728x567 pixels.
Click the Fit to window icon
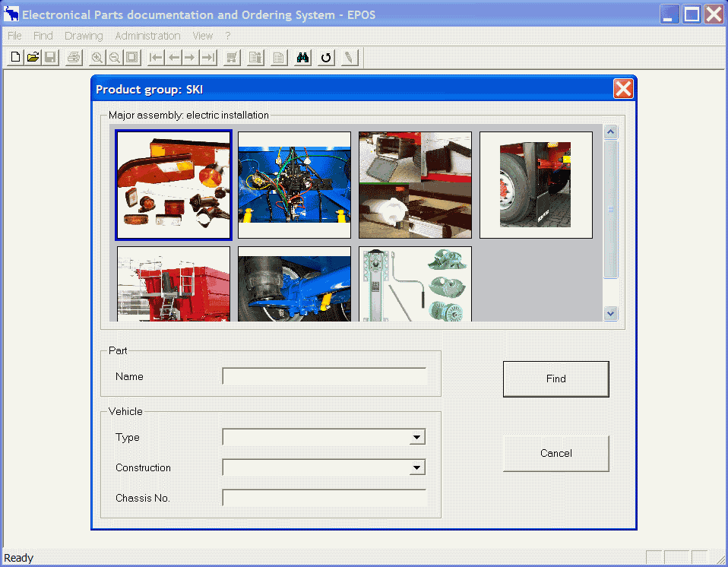pyautogui.click(x=132, y=58)
